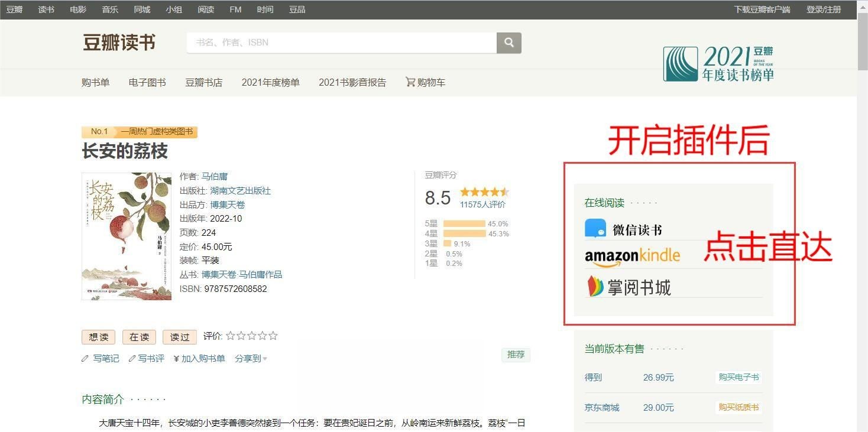Open 豆瓣 in the top bar
Image resolution: width=868 pixels, height=432 pixels.
[x=14, y=9]
